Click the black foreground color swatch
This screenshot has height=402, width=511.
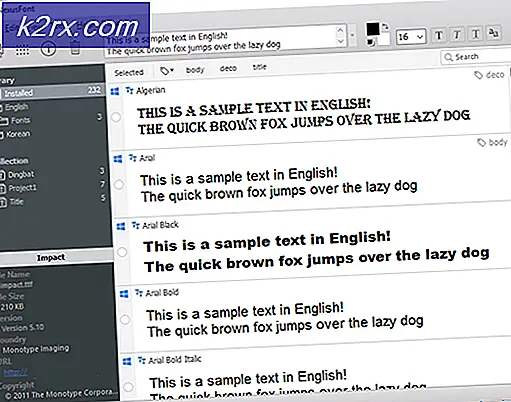pos(373,29)
